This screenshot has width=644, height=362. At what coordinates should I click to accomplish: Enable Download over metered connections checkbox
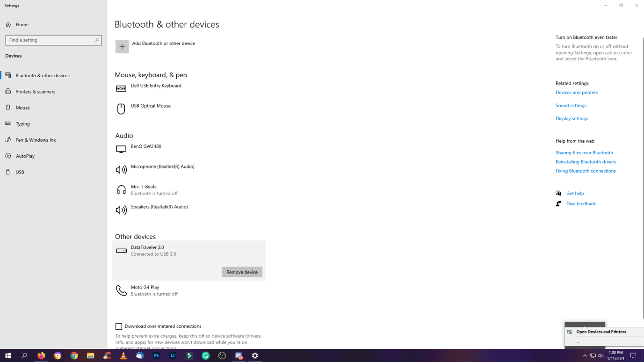coord(119,326)
